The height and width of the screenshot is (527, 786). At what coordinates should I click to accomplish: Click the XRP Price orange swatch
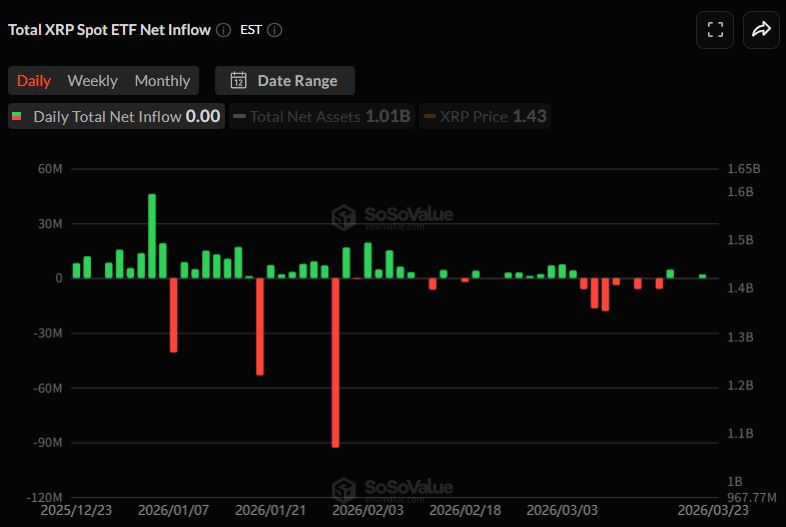point(430,117)
